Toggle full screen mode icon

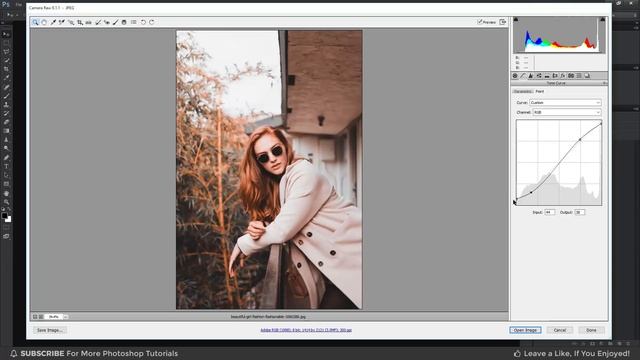coord(503,22)
